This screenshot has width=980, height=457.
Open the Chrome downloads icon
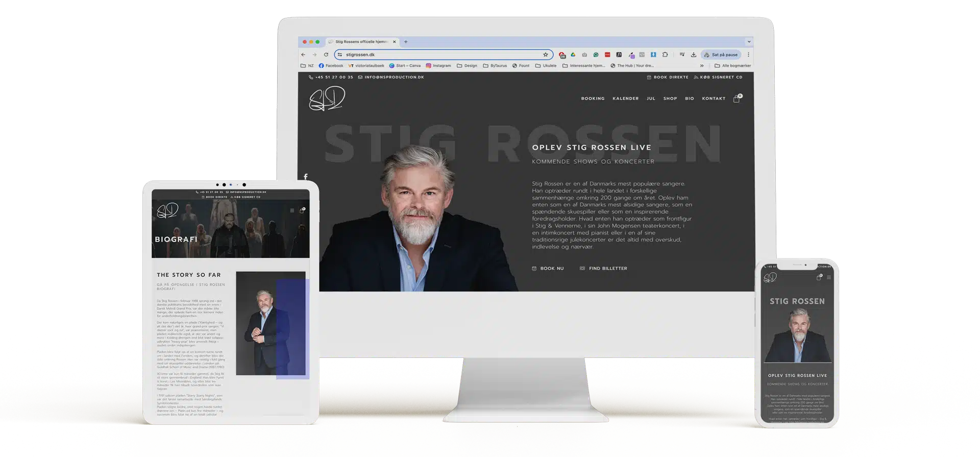pos(693,55)
